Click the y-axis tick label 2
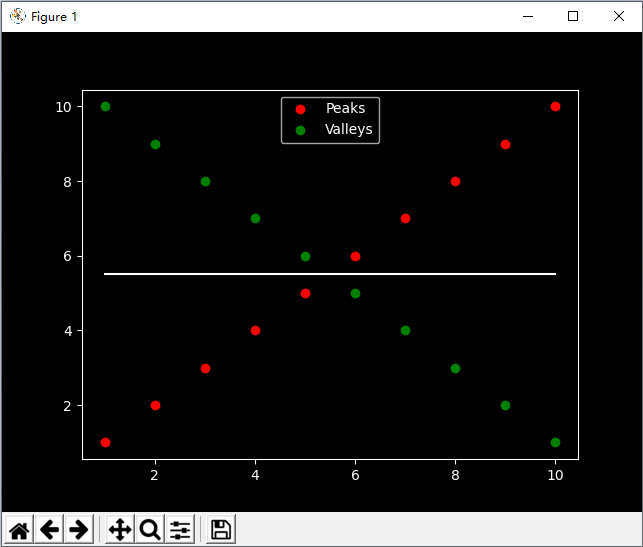 [x=67, y=406]
